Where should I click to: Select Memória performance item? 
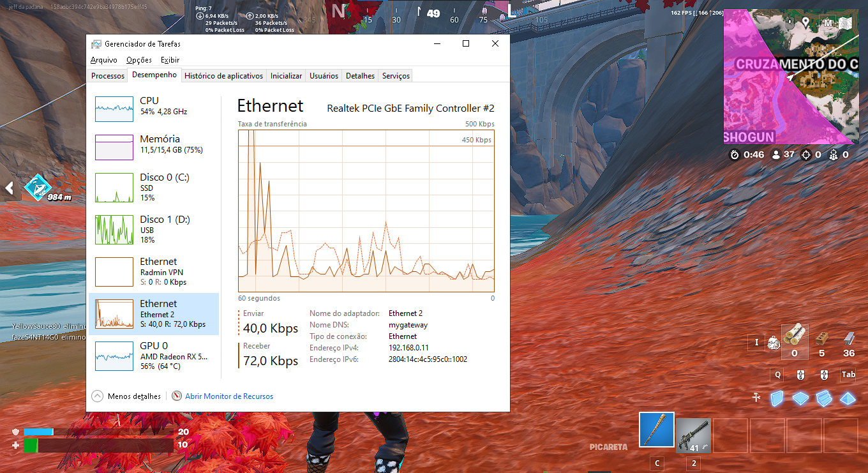pyautogui.click(x=154, y=146)
